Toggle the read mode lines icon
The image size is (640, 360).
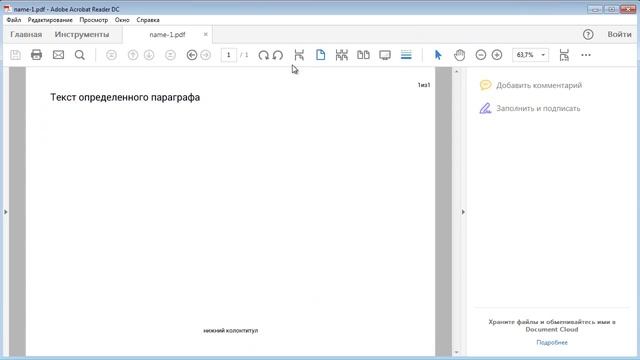coord(406,55)
